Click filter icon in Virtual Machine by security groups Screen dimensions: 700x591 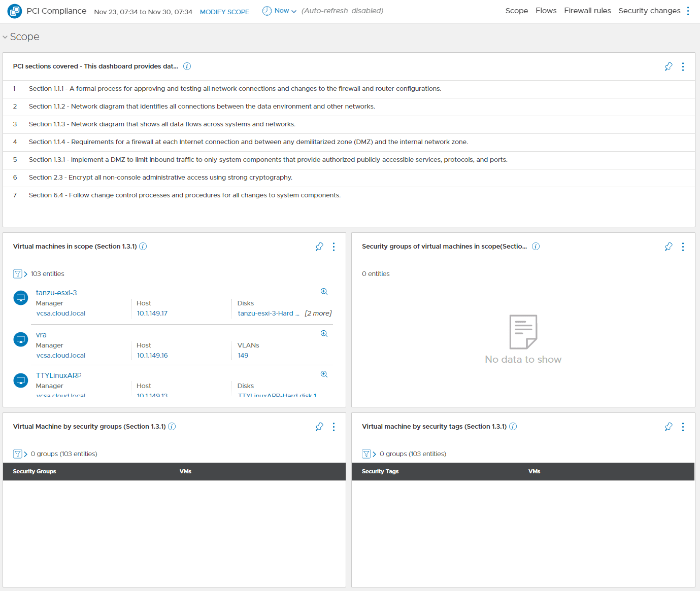(18, 454)
